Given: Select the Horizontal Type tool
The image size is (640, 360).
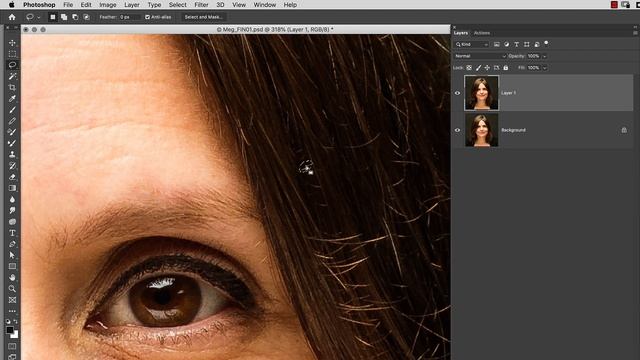Looking at the screenshot, I should point(12,233).
